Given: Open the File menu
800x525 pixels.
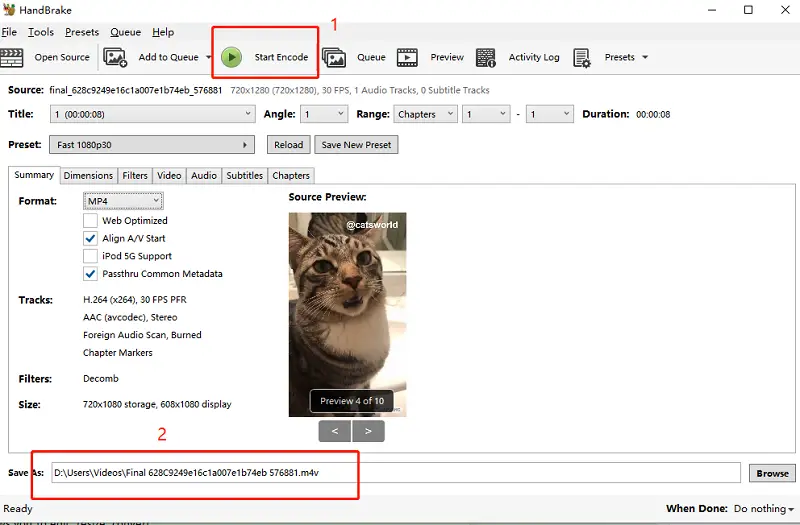Looking at the screenshot, I should click(x=9, y=32).
